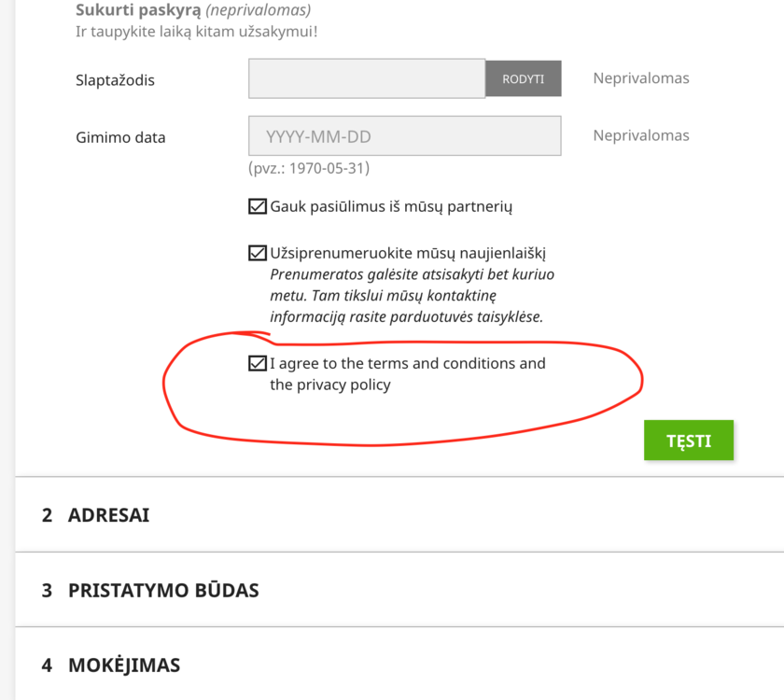Click the step number 2 beside ADRESAI
The image size is (784, 700).
pyautogui.click(x=48, y=514)
